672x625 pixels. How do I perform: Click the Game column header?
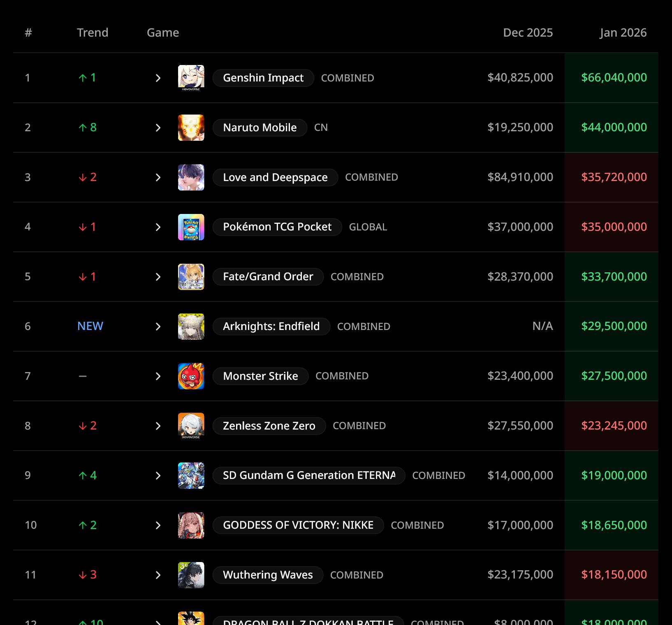tap(163, 33)
